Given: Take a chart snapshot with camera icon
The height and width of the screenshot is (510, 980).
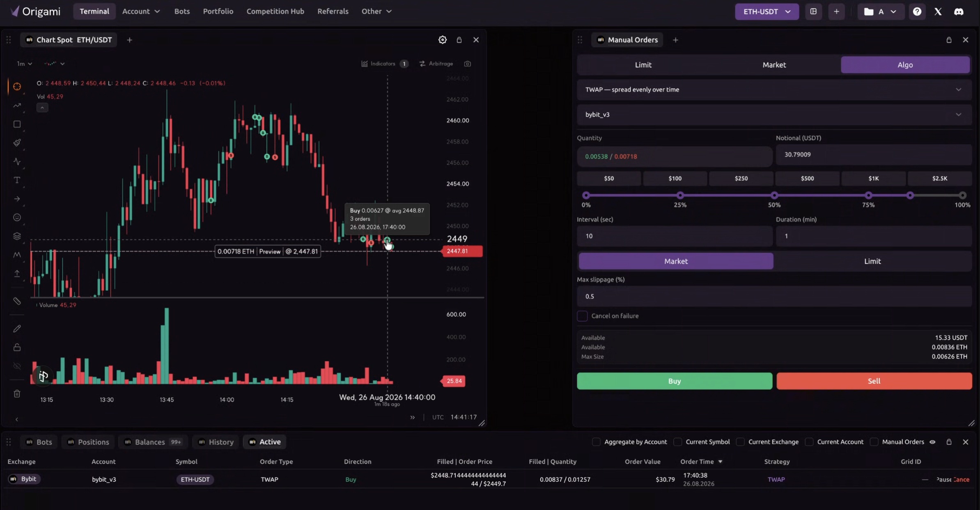Looking at the screenshot, I should (x=468, y=64).
